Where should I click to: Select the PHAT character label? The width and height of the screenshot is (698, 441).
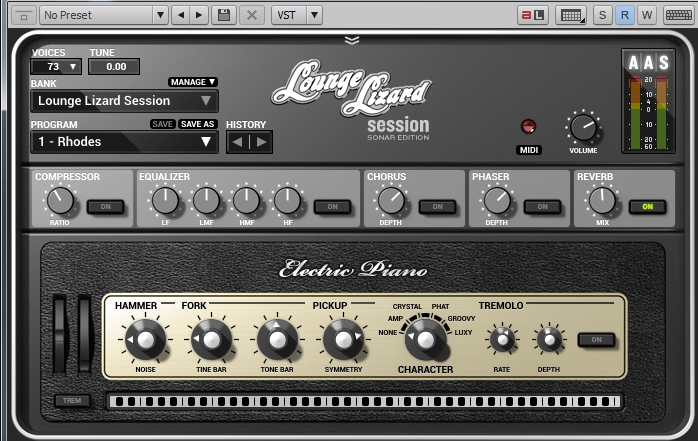pyautogui.click(x=440, y=307)
